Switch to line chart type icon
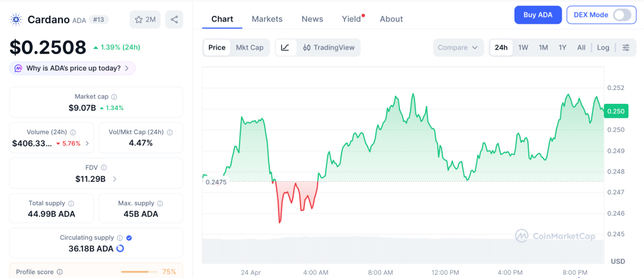The image size is (644, 278). [x=285, y=47]
